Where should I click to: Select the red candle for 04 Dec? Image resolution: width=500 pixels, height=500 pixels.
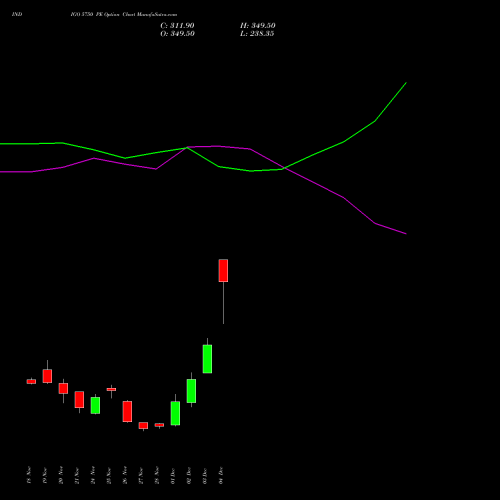tap(223, 271)
